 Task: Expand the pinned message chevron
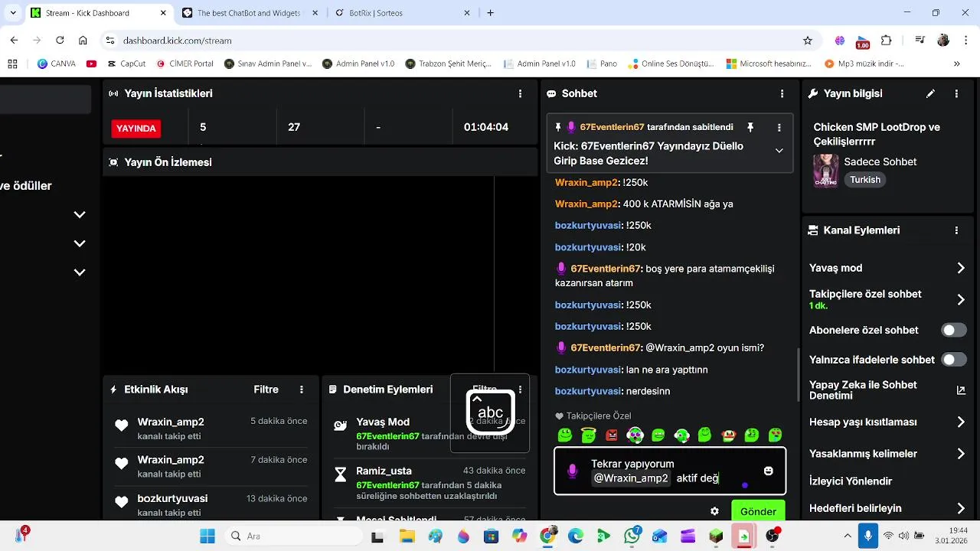779,151
